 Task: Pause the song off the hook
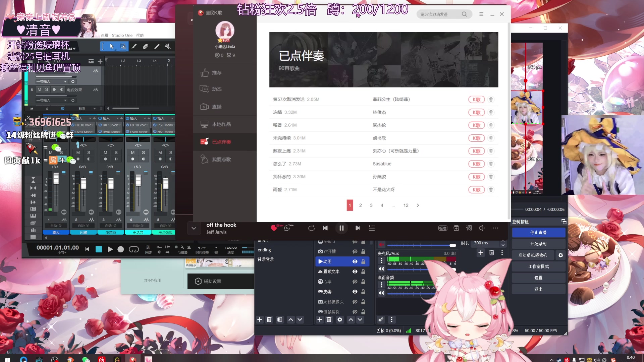341,228
